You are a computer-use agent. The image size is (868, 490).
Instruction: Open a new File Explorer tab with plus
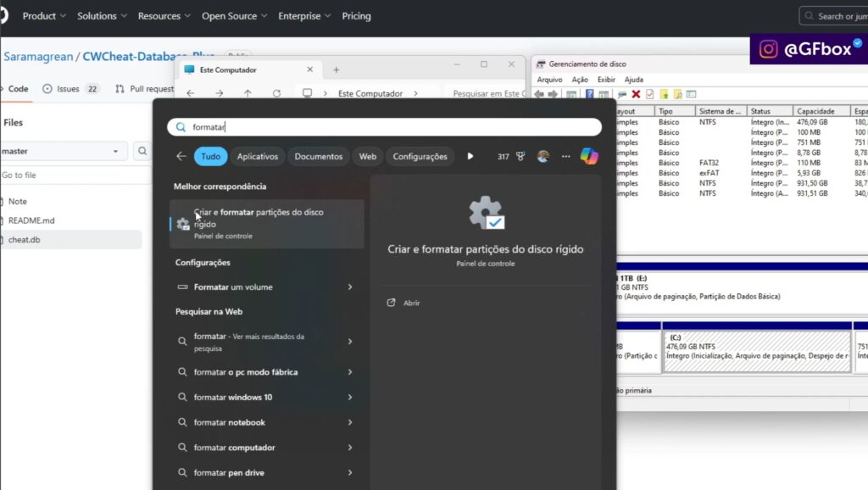click(337, 70)
